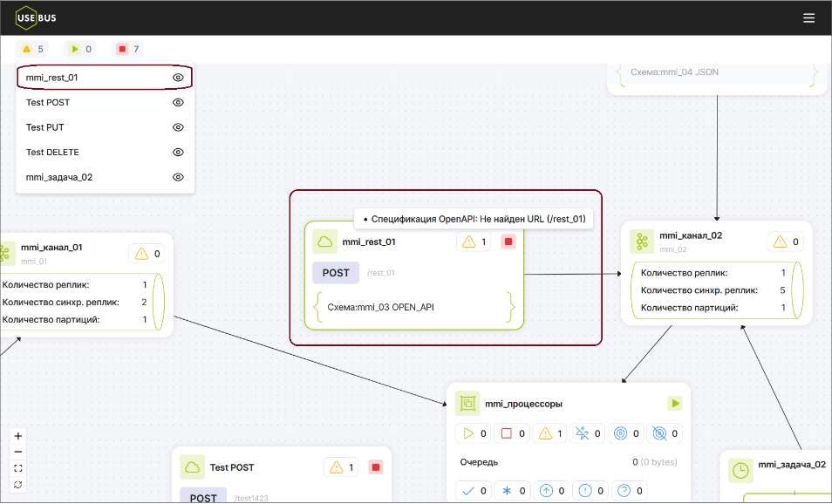Screen dimensions: 832x504
Task: Click channel icon on mmi_канал_02
Action: pyautogui.click(x=642, y=242)
